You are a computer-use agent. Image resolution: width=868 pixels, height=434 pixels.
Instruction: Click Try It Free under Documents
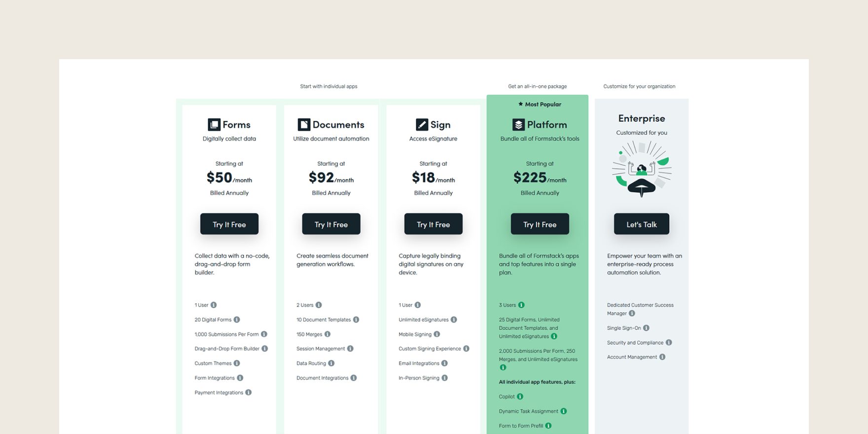coord(331,224)
